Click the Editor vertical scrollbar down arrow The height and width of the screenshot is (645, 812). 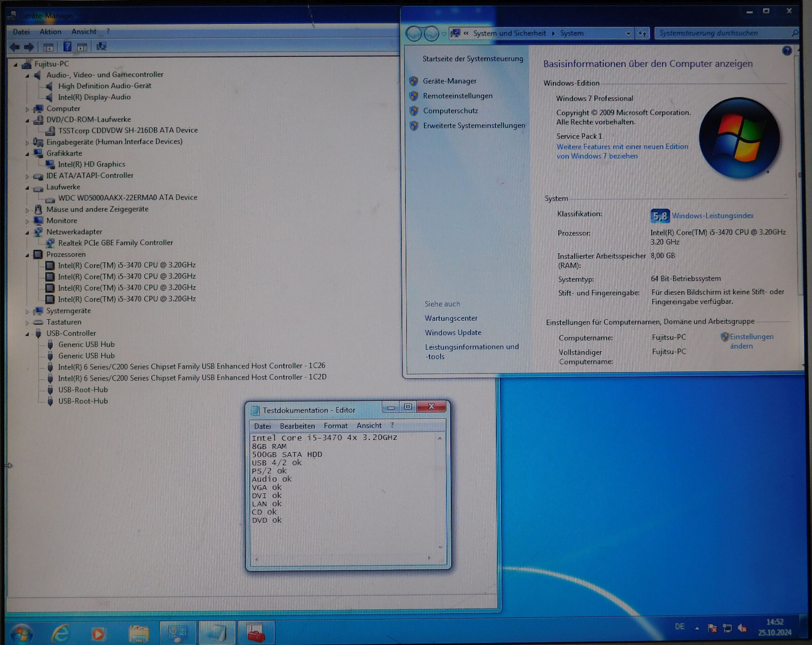[440, 547]
